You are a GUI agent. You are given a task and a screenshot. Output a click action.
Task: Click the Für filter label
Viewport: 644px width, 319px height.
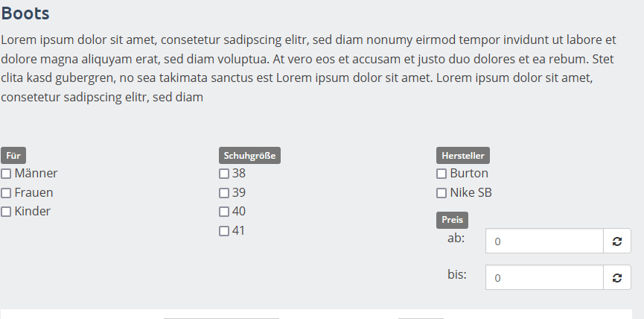click(13, 156)
